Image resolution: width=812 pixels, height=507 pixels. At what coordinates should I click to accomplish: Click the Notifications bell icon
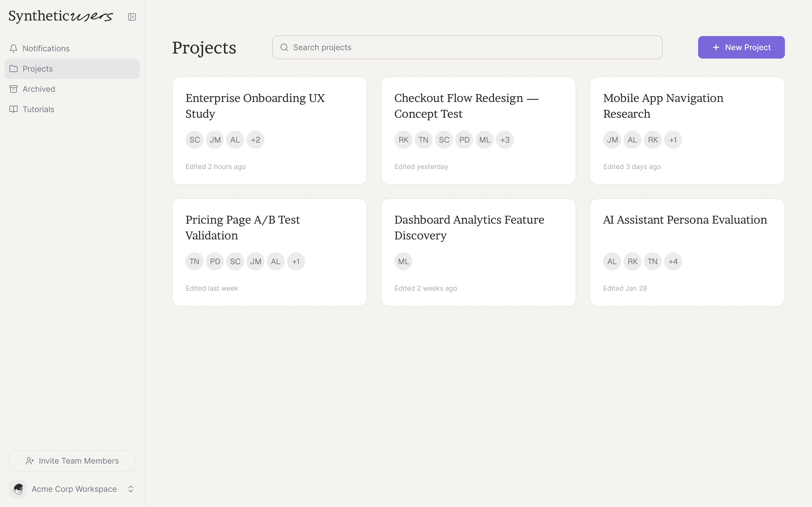point(14,48)
